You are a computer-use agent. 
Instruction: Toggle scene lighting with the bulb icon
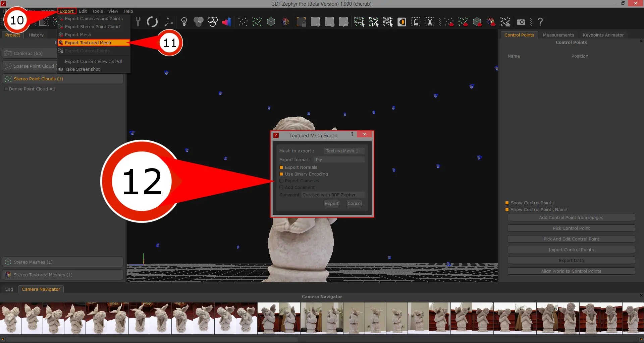(184, 22)
